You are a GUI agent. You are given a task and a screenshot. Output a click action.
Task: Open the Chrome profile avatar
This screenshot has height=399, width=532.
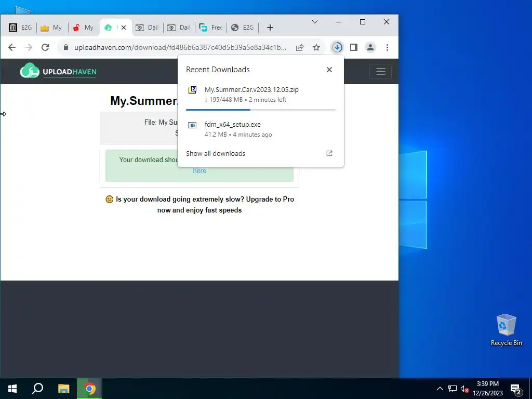[x=370, y=47]
